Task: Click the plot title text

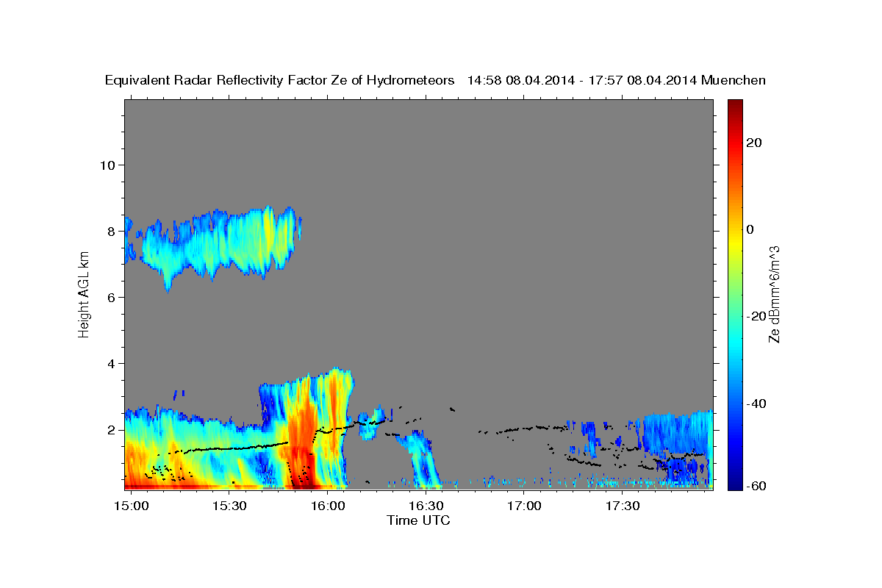Action: coord(435,80)
